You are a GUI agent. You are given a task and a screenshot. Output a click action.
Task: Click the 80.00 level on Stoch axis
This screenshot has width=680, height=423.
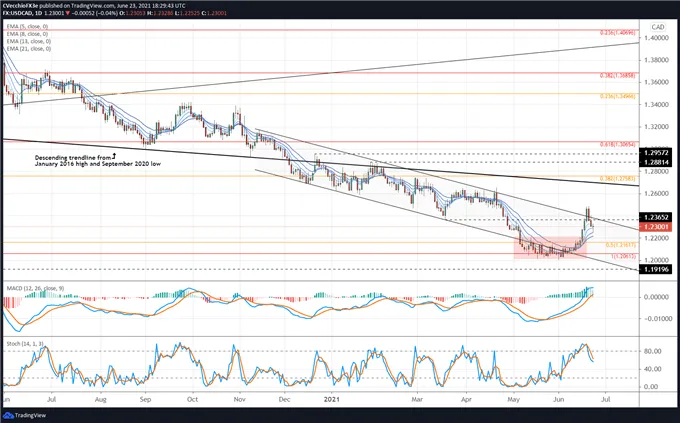tap(652, 351)
